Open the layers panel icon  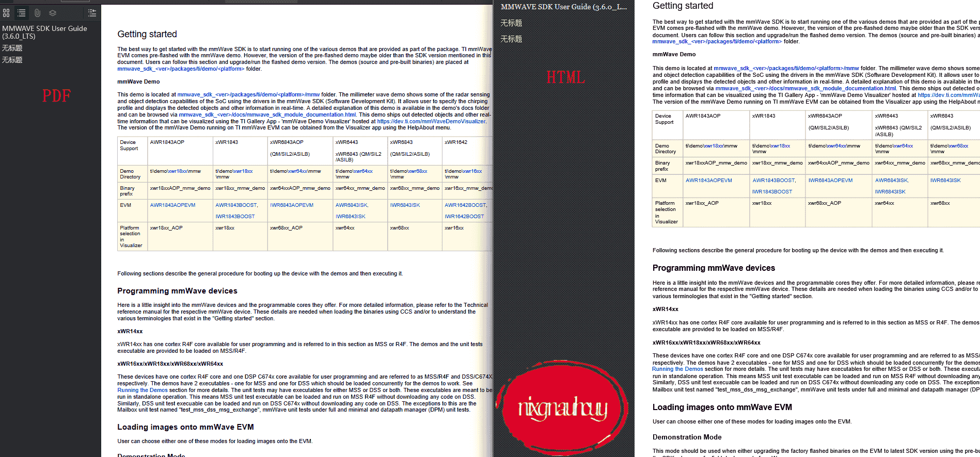[x=53, y=13]
